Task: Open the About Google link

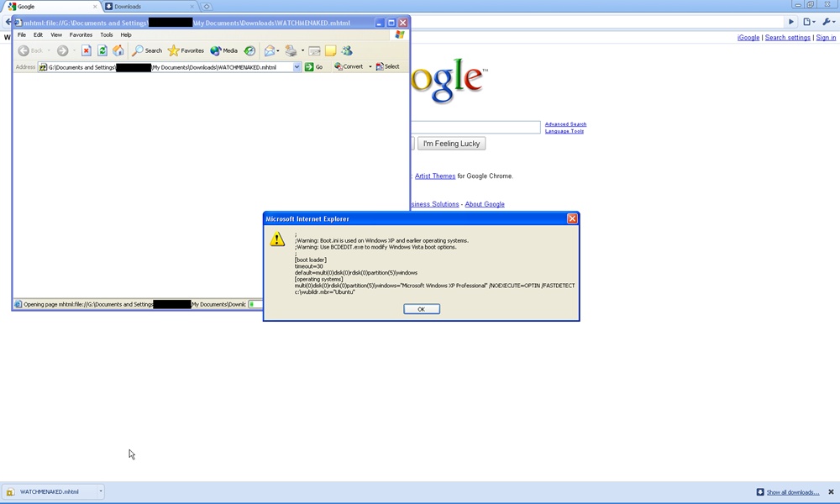Action: 485,204
